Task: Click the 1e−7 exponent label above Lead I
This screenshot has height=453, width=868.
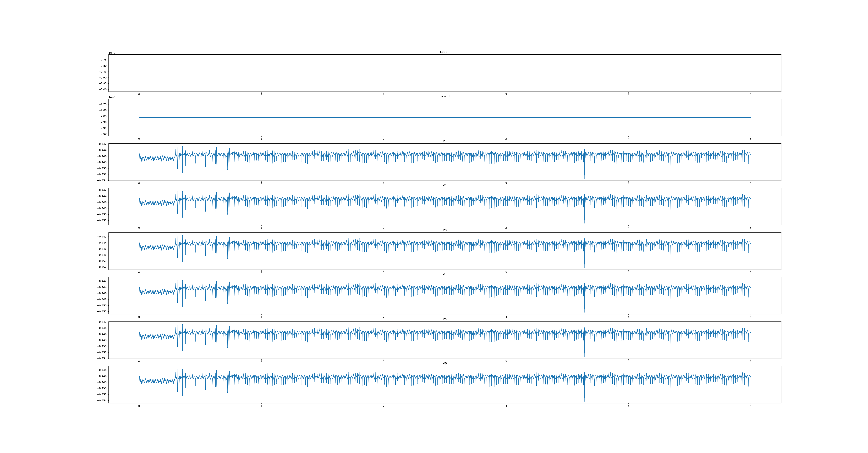Action: [x=112, y=53]
